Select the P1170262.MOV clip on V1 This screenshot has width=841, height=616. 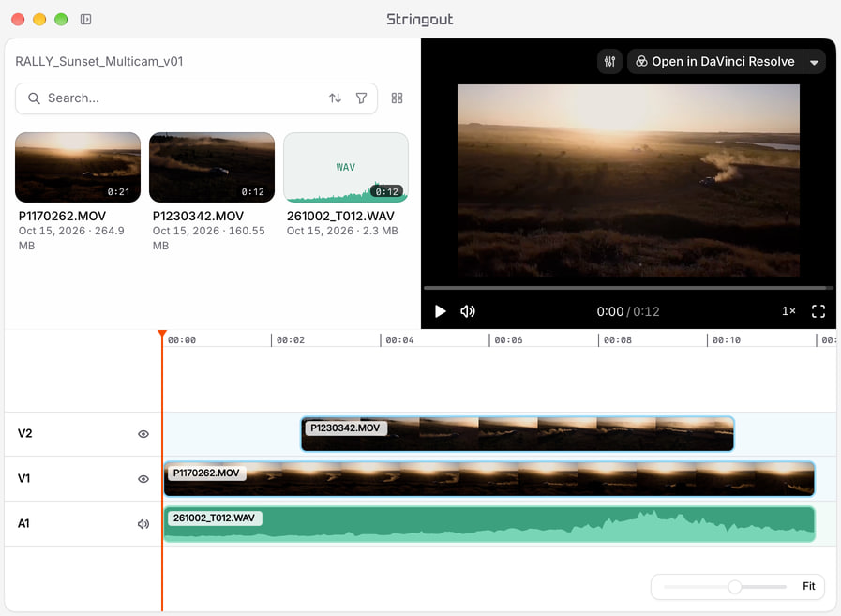tap(489, 478)
